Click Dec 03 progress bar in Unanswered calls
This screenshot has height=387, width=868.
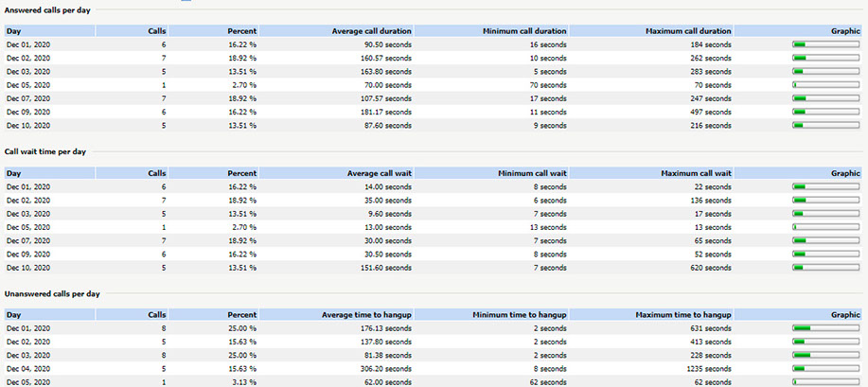(811, 355)
